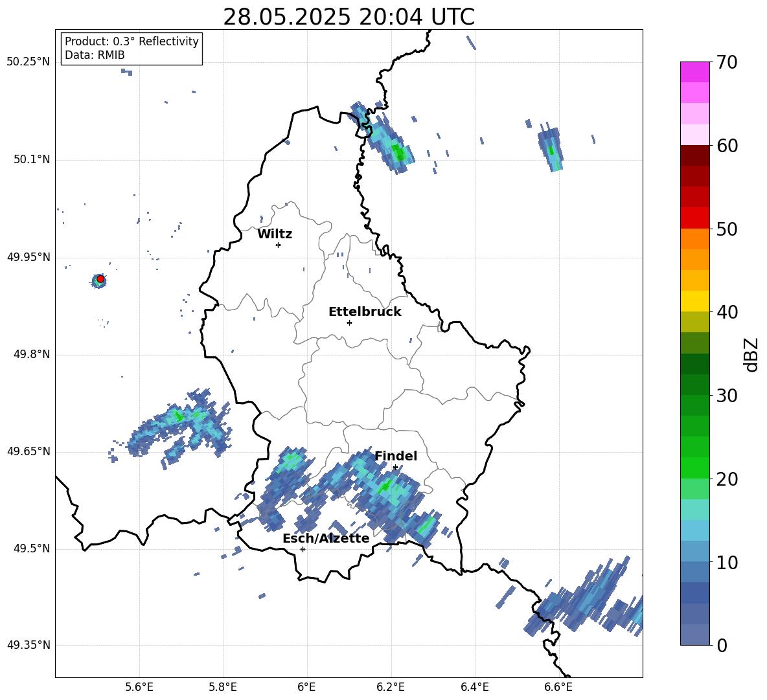The image size is (767, 700).
Task: Click the 40 tick on colorbar
Action: (726, 312)
